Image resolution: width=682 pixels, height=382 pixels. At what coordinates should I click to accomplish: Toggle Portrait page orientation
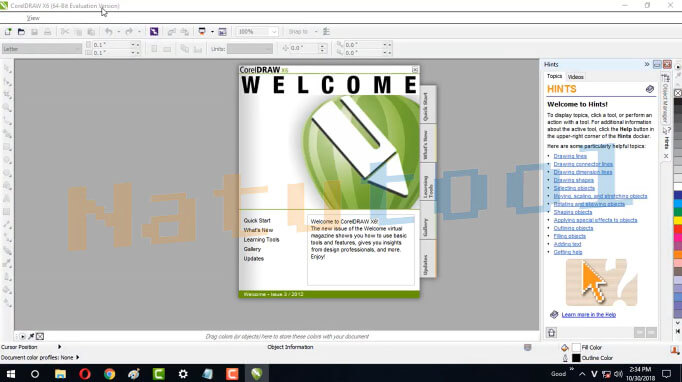tap(154, 49)
